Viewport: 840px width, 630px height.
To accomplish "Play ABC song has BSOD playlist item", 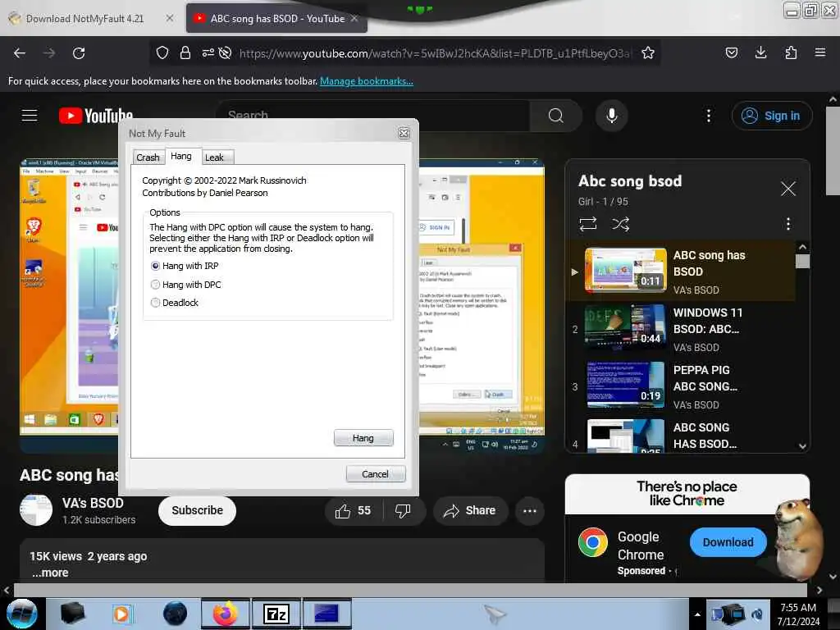I will tap(682, 271).
